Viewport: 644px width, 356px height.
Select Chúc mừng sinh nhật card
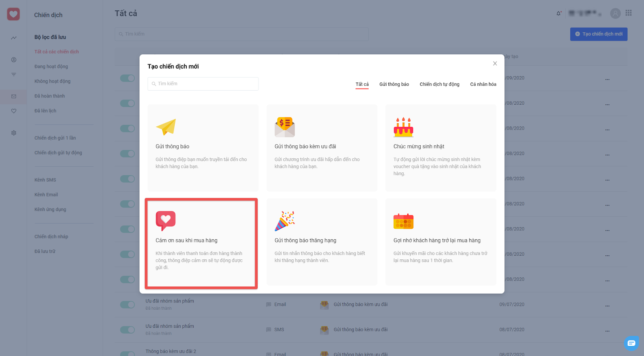click(x=441, y=148)
